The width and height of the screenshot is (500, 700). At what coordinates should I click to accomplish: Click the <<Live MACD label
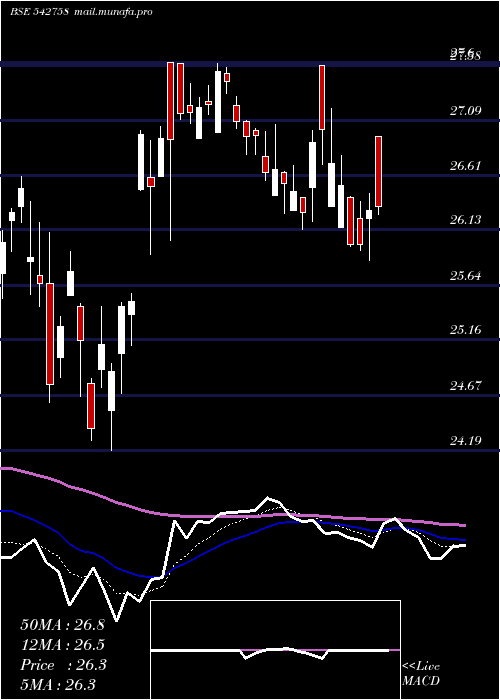coord(421,674)
